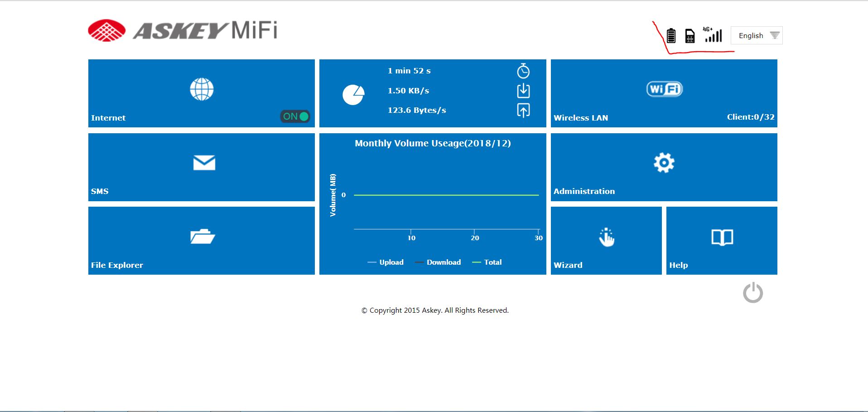The image size is (868, 412).
Task: Click the 'Client:0/32' count
Action: [751, 117]
